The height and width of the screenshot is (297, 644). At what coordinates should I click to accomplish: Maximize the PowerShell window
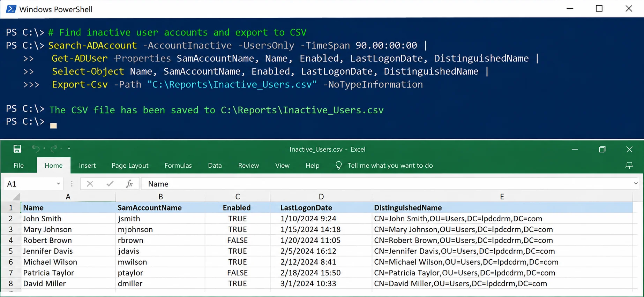599,9
